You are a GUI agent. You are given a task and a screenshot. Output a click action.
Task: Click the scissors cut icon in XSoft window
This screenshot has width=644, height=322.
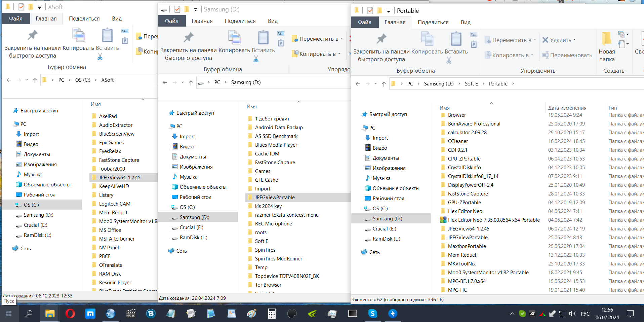(100, 57)
